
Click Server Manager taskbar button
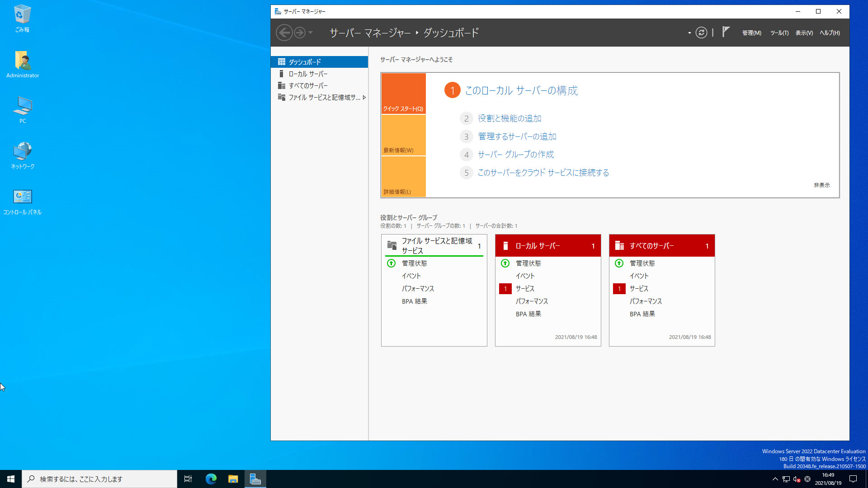click(x=255, y=479)
